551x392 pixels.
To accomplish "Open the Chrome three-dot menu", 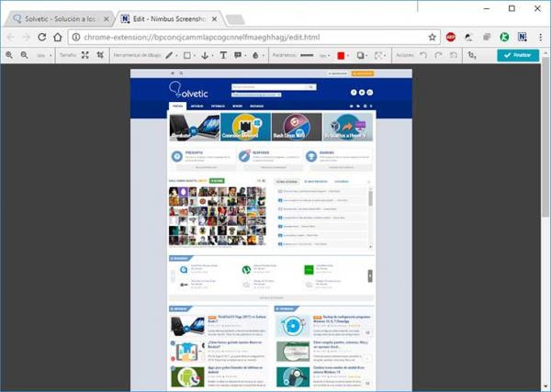I will click(541, 37).
